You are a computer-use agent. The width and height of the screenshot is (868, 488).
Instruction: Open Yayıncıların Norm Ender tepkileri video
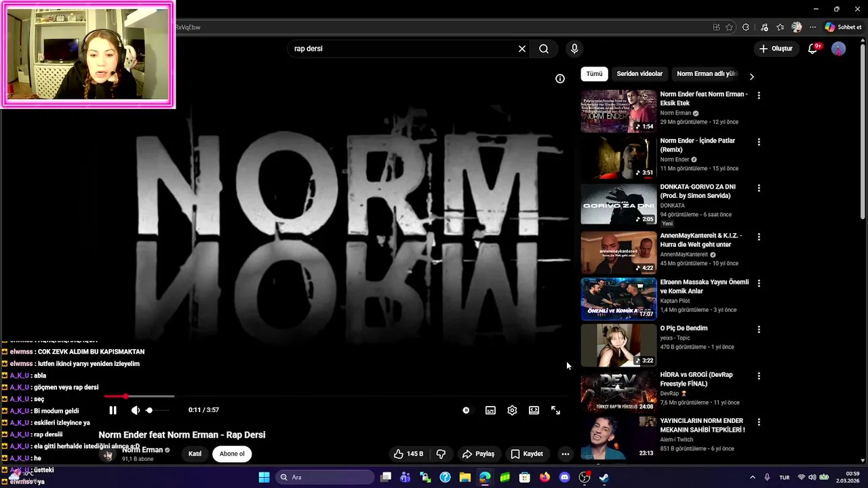click(x=703, y=425)
